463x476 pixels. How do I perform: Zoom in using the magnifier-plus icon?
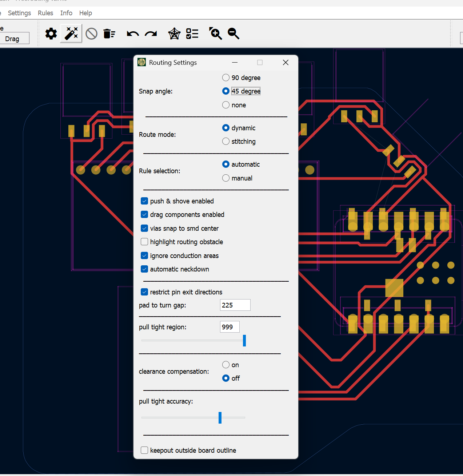click(215, 33)
